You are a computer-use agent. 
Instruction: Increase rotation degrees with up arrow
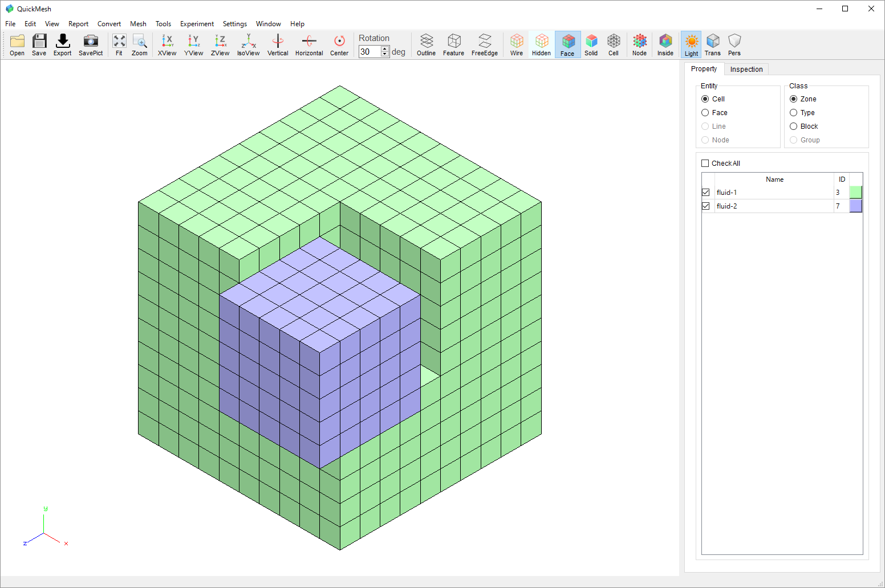pos(385,49)
